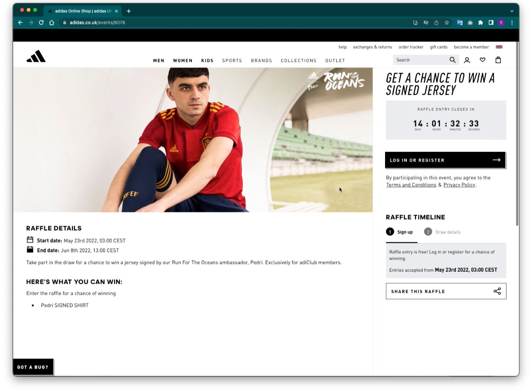
Task: Bookmark page with the star icon
Action: pyautogui.click(x=447, y=23)
